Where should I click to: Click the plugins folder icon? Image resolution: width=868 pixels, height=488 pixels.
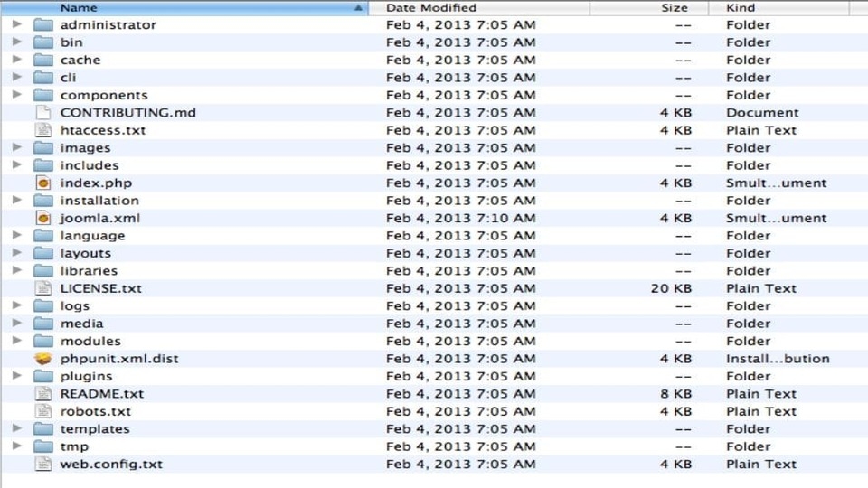pyautogui.click(x=43, y=376)
